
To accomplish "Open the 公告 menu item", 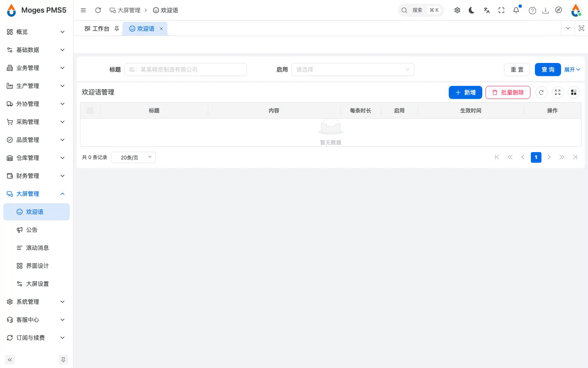I will [x=37, y=230].
